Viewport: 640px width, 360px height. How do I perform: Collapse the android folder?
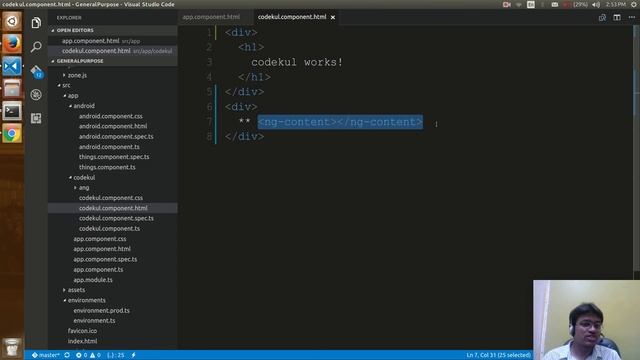(84, 106)
